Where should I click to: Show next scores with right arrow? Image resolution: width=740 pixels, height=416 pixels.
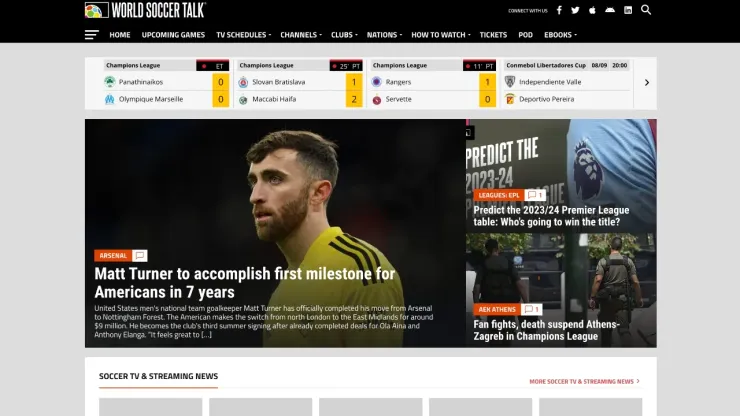pyautogui.click(x=647, y=83)
